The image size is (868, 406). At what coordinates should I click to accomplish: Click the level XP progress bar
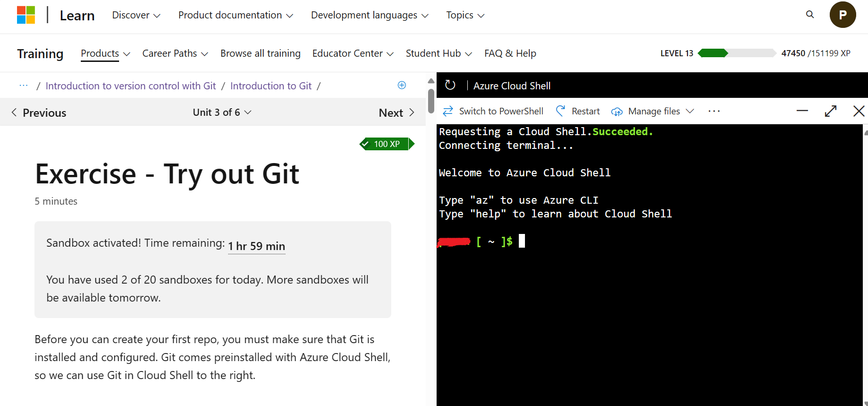click(x=737, y=53)
